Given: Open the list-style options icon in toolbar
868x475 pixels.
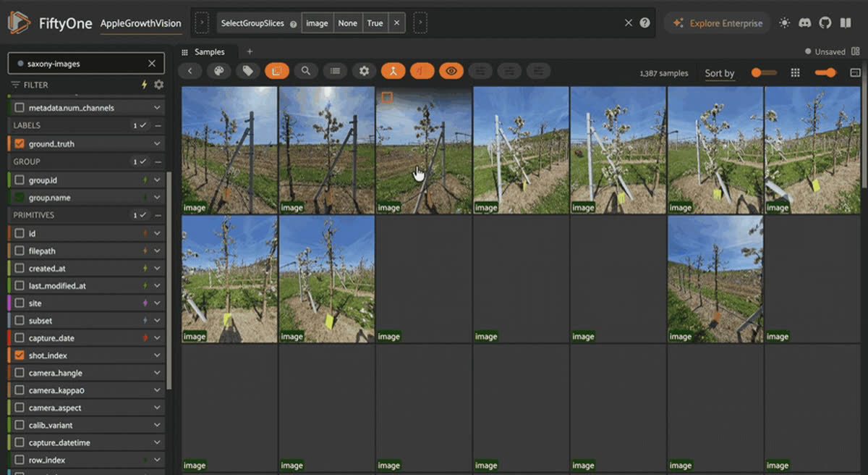Looking at the screenshot, I should point(335,71).
